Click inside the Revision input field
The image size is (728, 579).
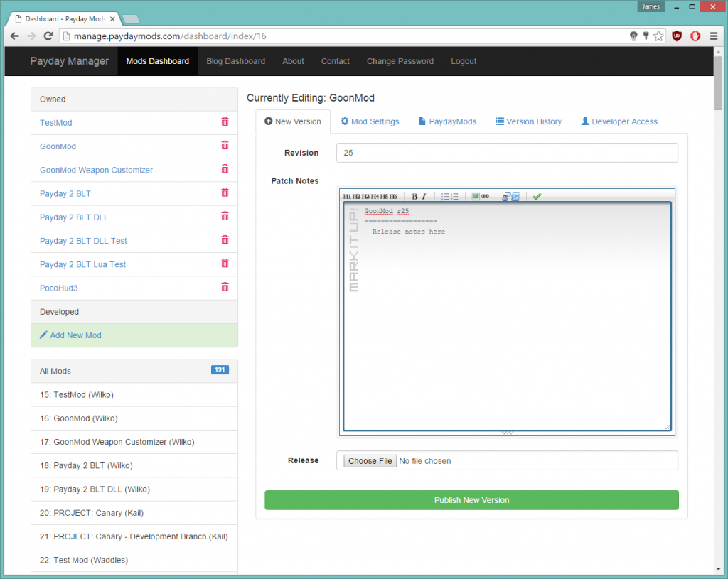507,153
